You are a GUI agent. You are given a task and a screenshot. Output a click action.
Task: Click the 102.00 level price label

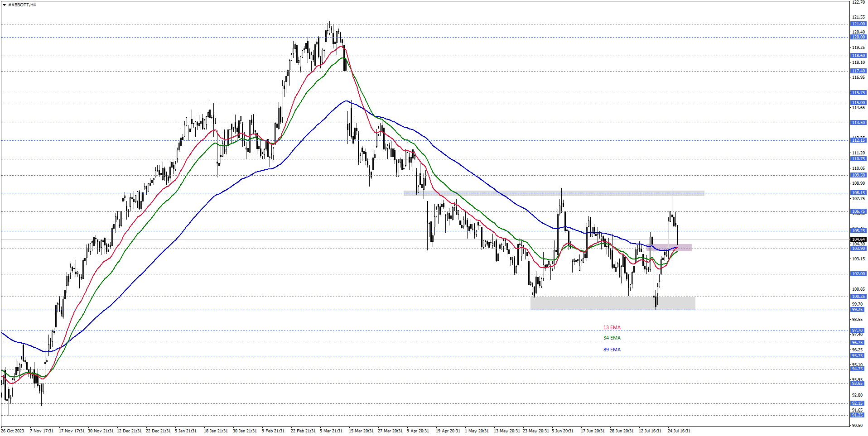point(858,274)
